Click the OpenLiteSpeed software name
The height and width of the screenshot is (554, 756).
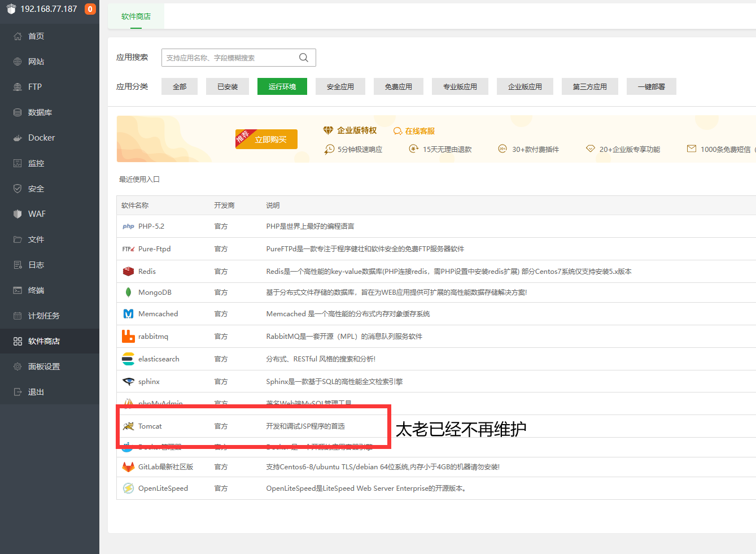(163, 488)
